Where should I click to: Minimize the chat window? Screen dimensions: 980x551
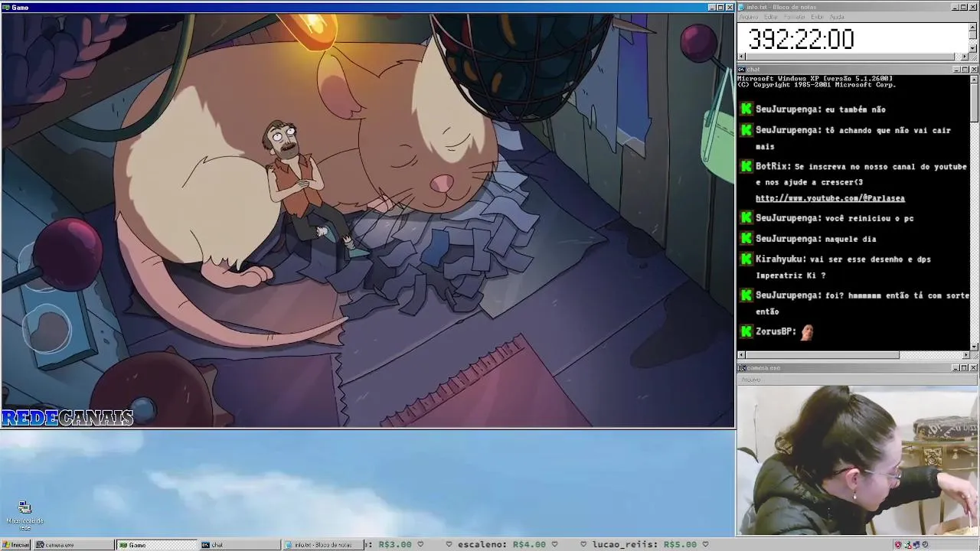tap(956, 70)
